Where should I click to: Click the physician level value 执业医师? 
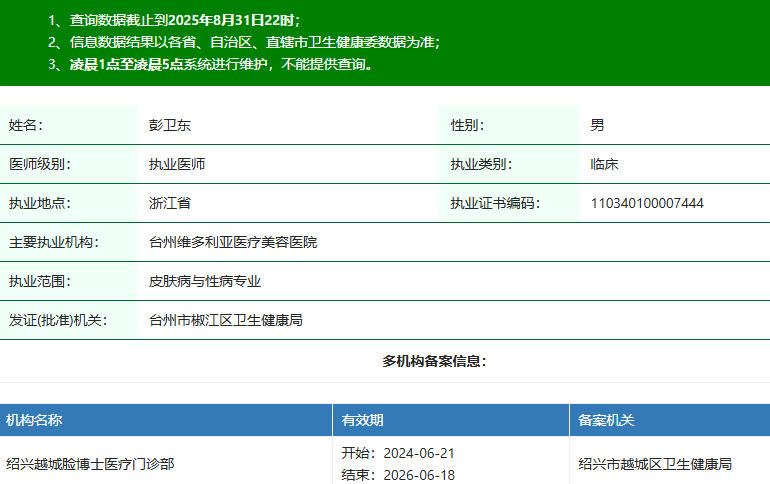(177, 164)
